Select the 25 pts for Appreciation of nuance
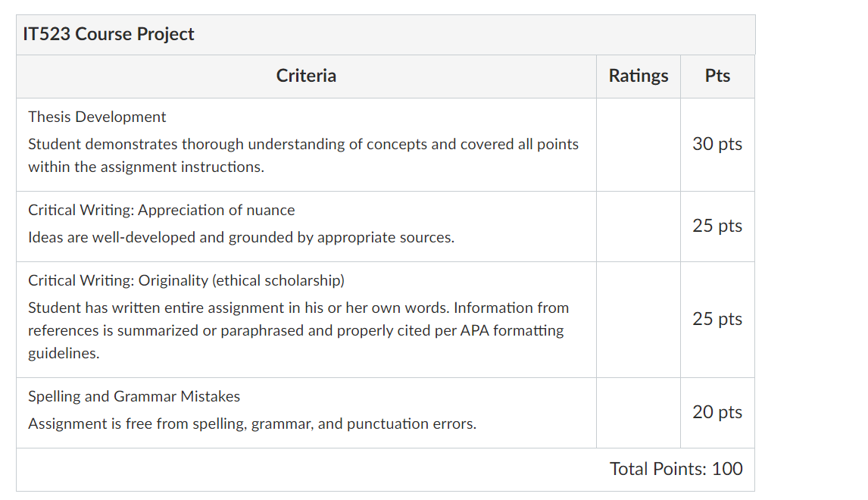The width and height of the screenshot is (868, 500). (717, 226)
